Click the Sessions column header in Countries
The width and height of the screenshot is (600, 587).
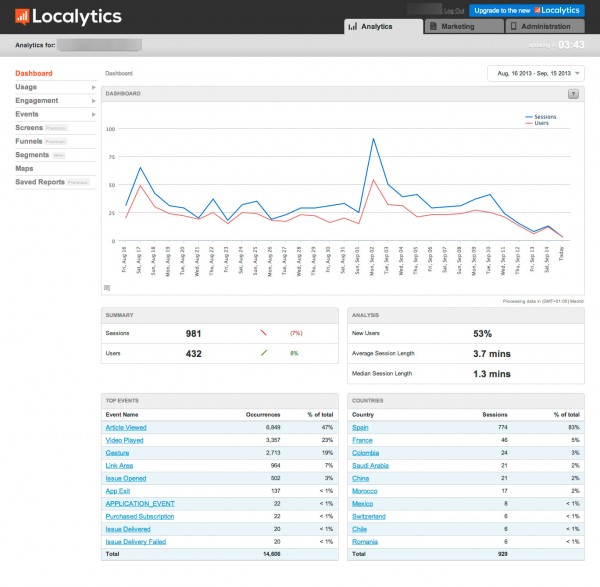point(495,414)
